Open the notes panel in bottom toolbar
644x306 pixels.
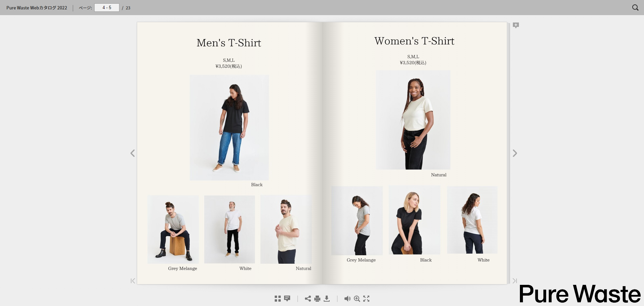(x=287, y=299)
